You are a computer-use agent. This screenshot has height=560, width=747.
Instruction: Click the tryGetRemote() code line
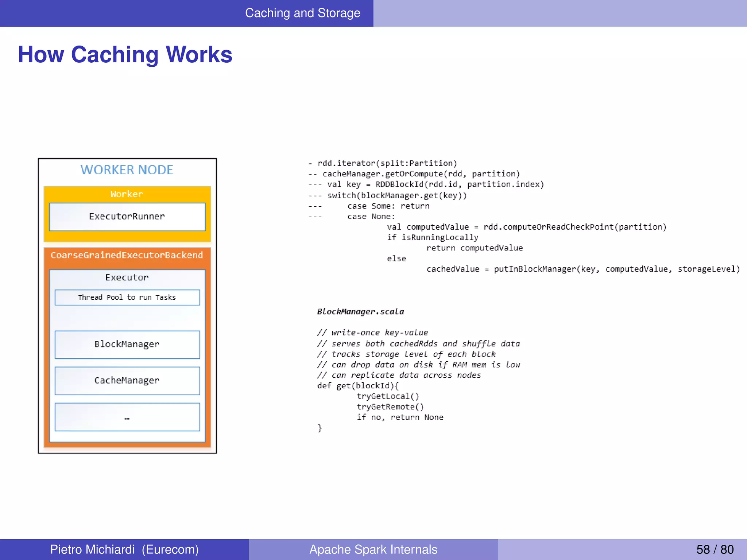pos(390,407)
